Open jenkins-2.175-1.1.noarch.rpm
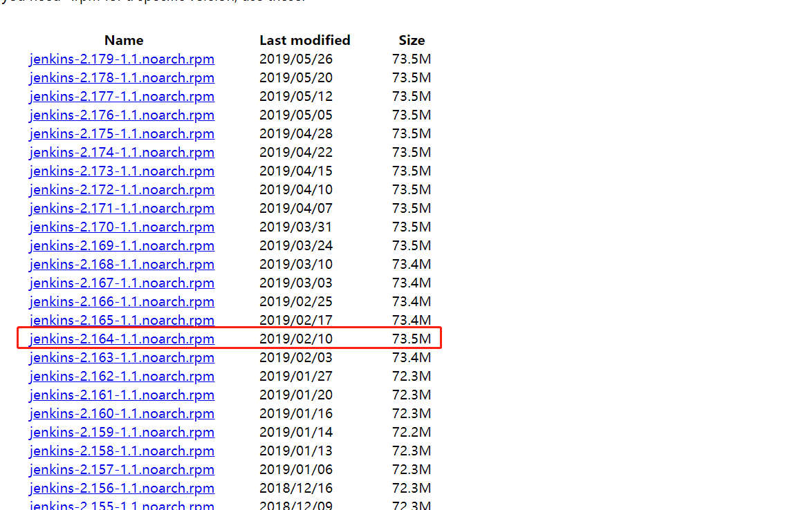Image resolution: width=812 pixels, height=510 pixels. point(122,133)
